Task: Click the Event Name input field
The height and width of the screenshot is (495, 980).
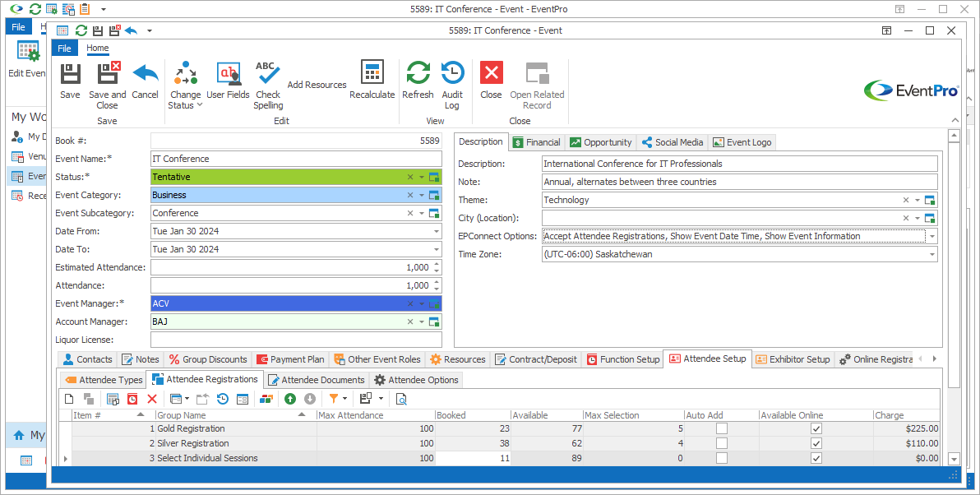Action: [x=296, y=159]
